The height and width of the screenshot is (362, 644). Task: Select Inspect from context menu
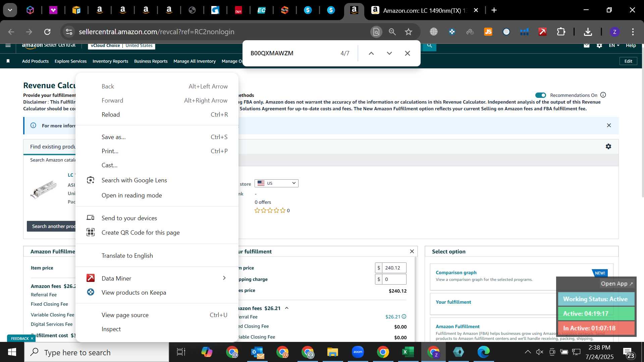point(157,329)
